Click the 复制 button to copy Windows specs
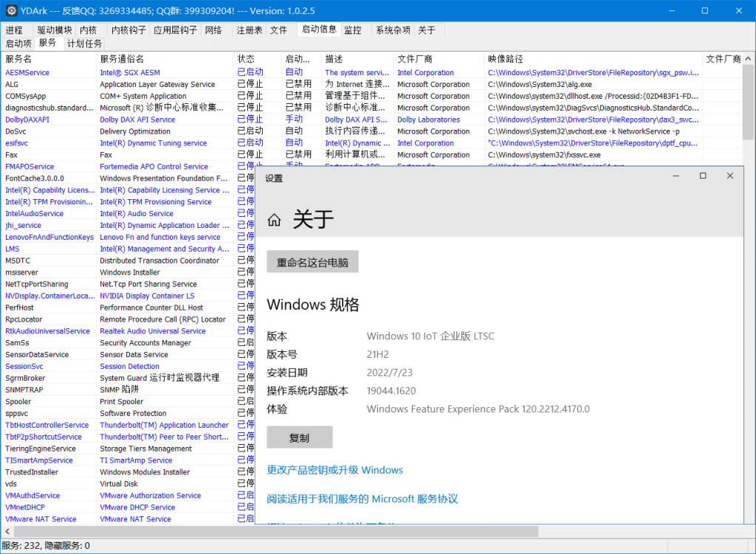The height and width of the screenshot is (554, 756). pyautogui.click(x=300, y=437)
